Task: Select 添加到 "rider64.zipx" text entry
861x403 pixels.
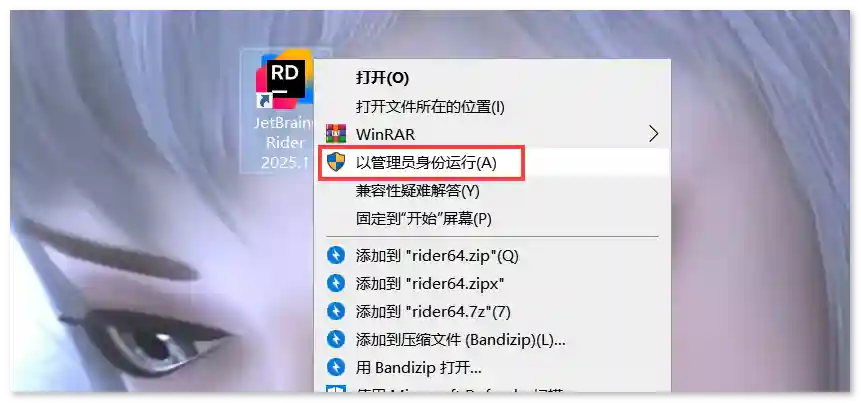Action: coord(430,284)
